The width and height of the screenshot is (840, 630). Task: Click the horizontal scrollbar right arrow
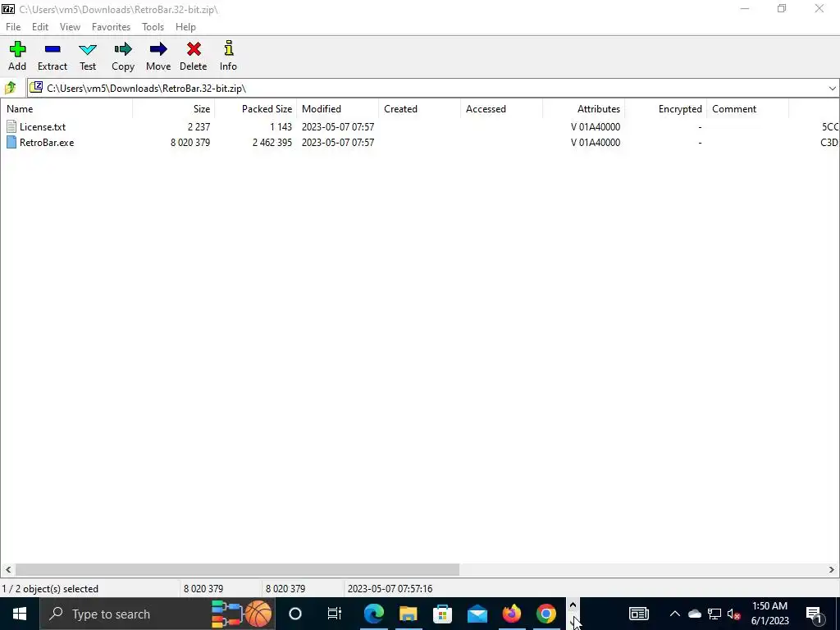(x=832, y=569)
